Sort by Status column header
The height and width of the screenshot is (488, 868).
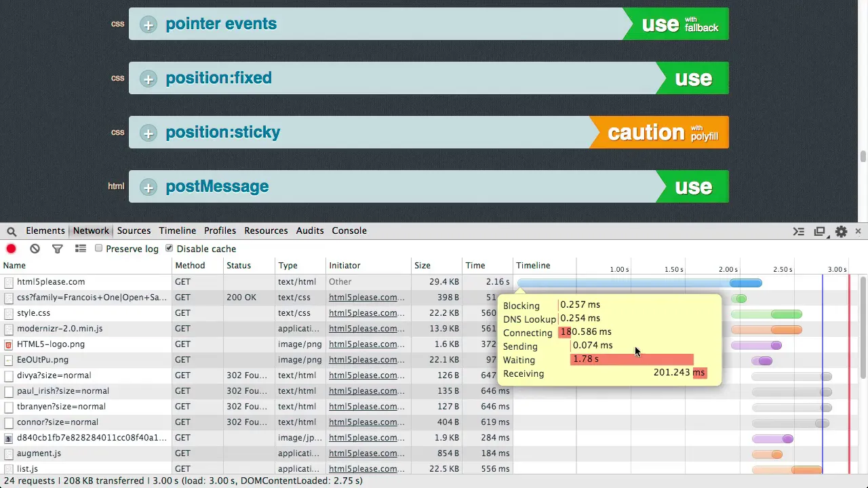pos(250,266)
